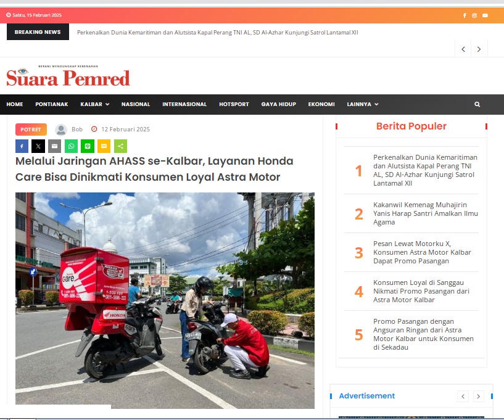The height and width of the screenshot is (420, 504).
Task: Open the GAYA HIDUP section
Action: [279, 104]
